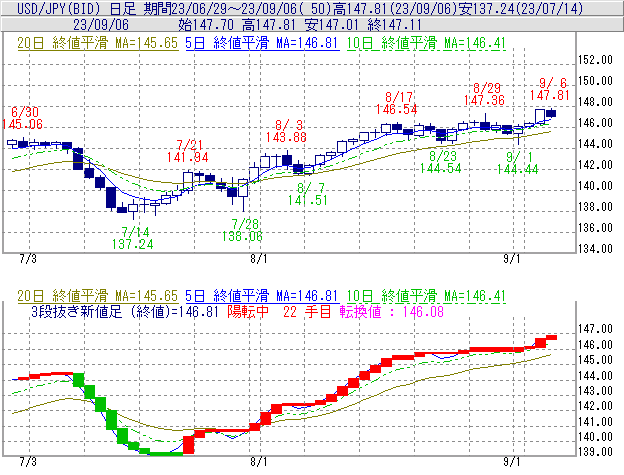
Task: Click the 8/7 141.51 trough label
Action: coord(308,194)
